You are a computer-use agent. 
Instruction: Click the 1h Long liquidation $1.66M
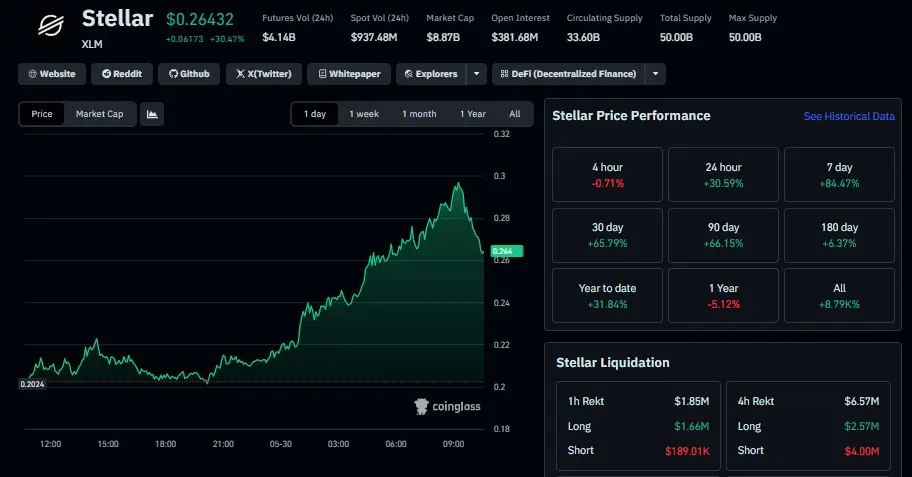coord(692,426)
